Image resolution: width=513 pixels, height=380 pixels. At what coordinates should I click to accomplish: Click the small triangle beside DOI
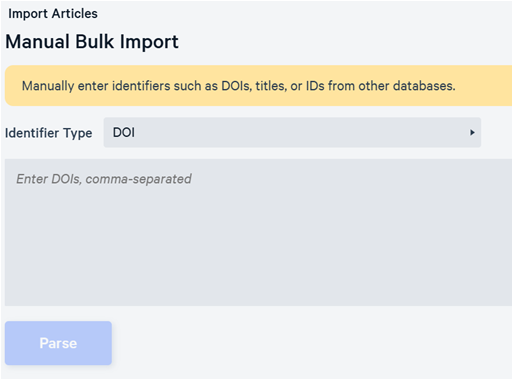pyautogui.click(x=472, y=133)
